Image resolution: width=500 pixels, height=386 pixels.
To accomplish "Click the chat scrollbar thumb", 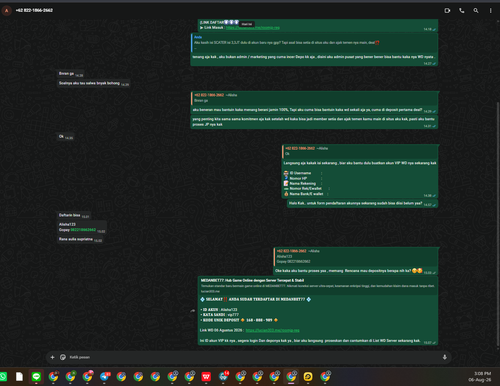I will point(498,223).
